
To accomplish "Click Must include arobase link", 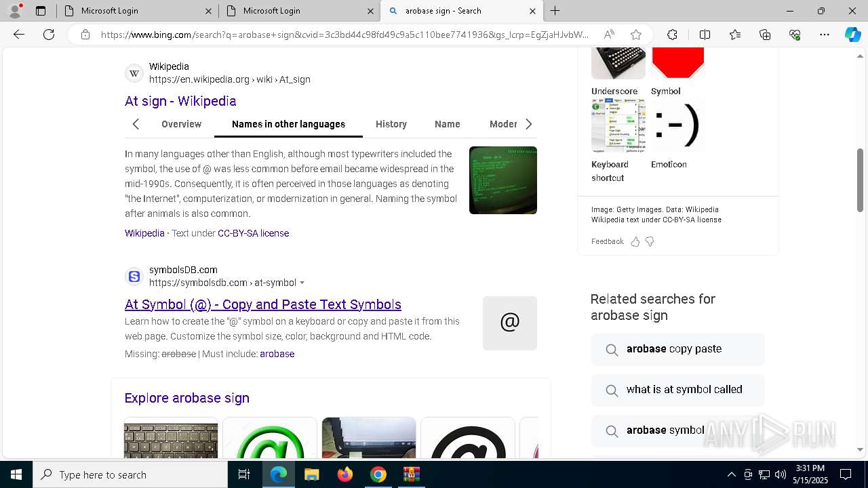I will coord(277,354).
